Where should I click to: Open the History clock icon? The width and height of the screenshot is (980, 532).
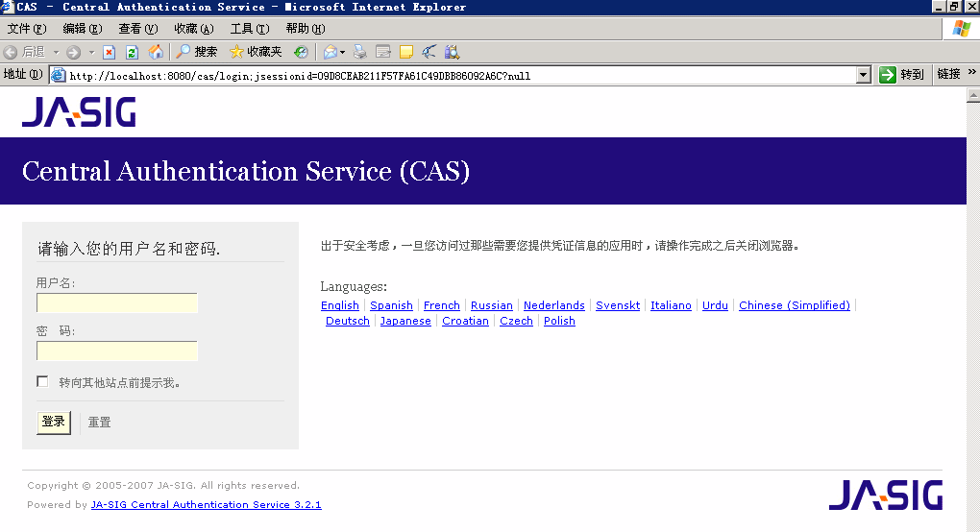point(302,52)
